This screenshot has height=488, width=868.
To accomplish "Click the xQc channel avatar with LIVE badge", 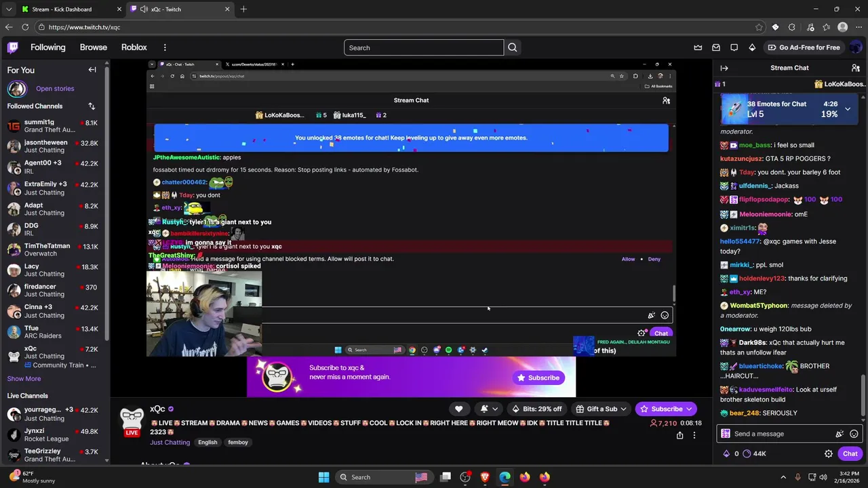I will point(132,422).
